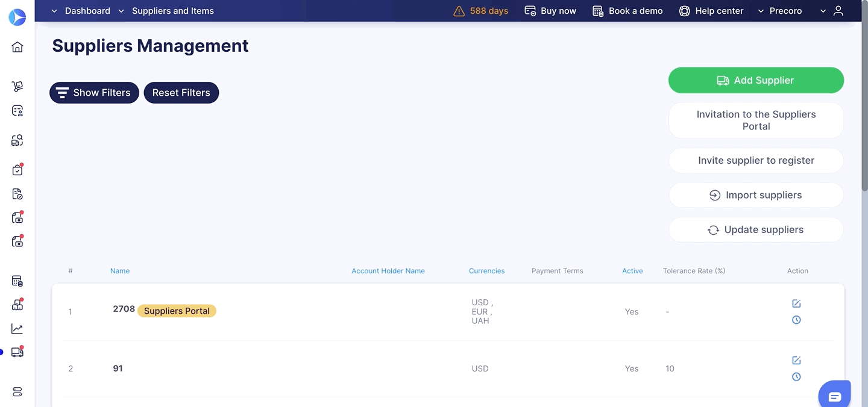This screenshot has width=868, height=407.
Task: Open the clipboard-check icon with red dot
Action: pos(17,170)
